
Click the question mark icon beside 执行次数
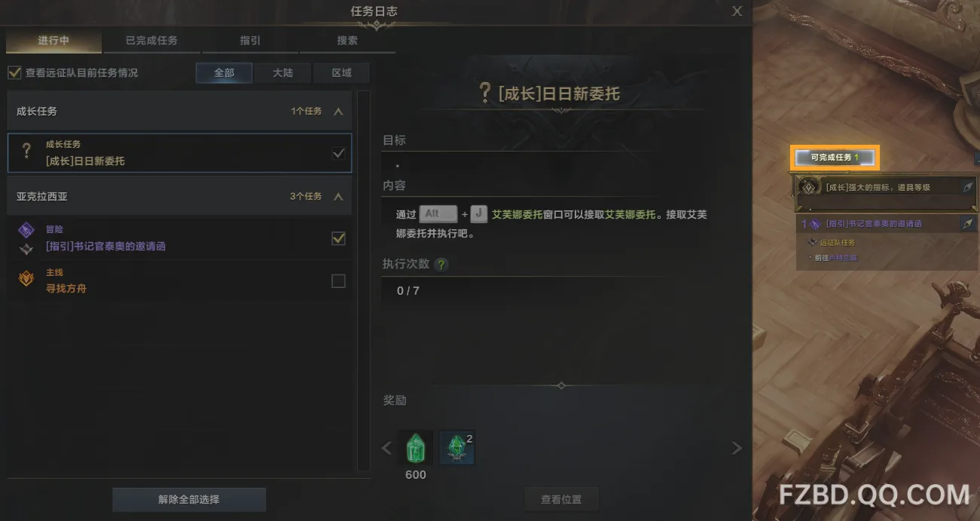tap(441, 265)
